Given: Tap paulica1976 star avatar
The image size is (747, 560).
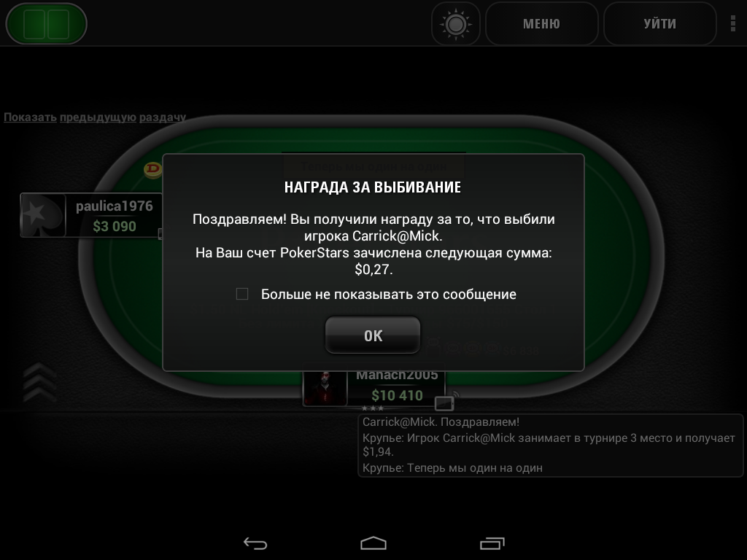Looking at the screenshot, I should click(x=43, y=215).
